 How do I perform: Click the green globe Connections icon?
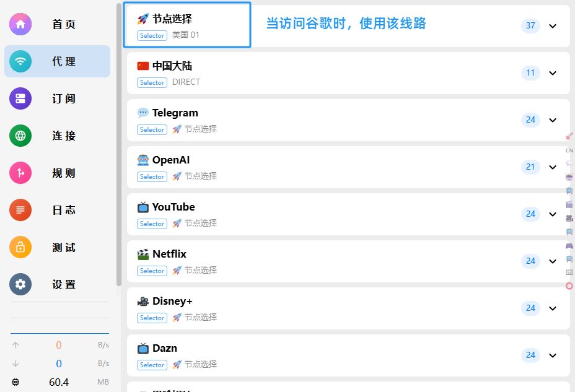[20, 136]
